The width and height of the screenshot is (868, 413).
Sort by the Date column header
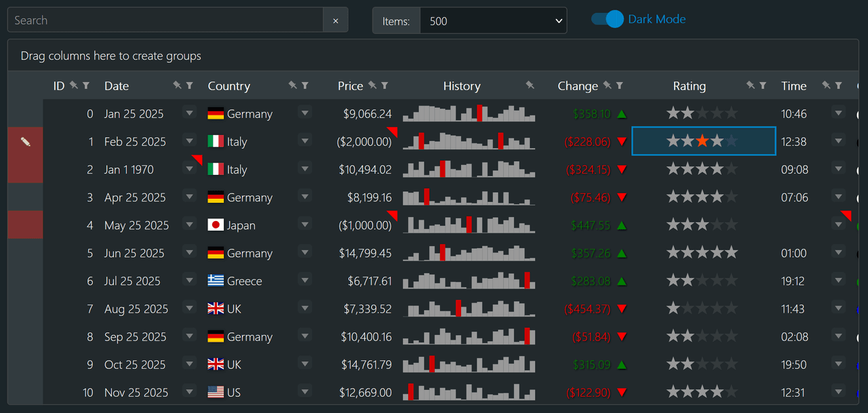[x=117, y=86]
